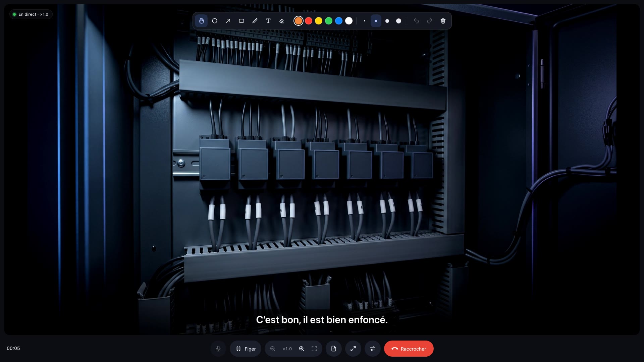Hang up with the Raccrocher button
Screen dimensions: 644x362
(409, 349)
